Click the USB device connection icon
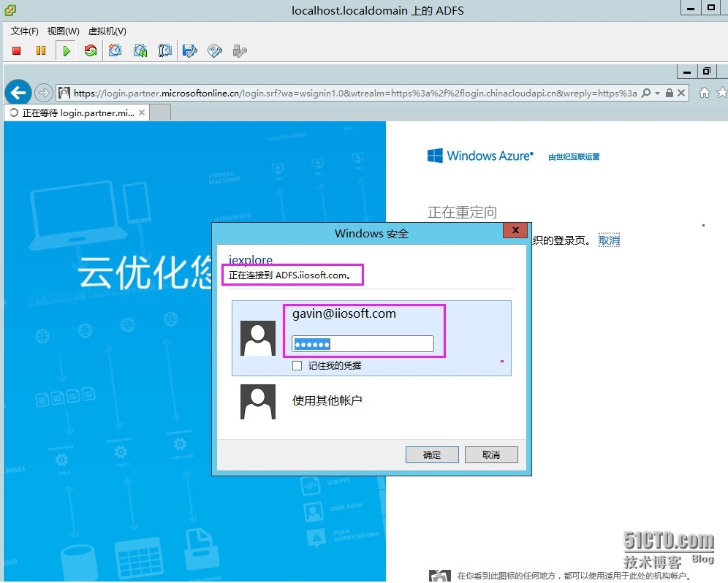This screenshot has height=583, width=728. 240,50
